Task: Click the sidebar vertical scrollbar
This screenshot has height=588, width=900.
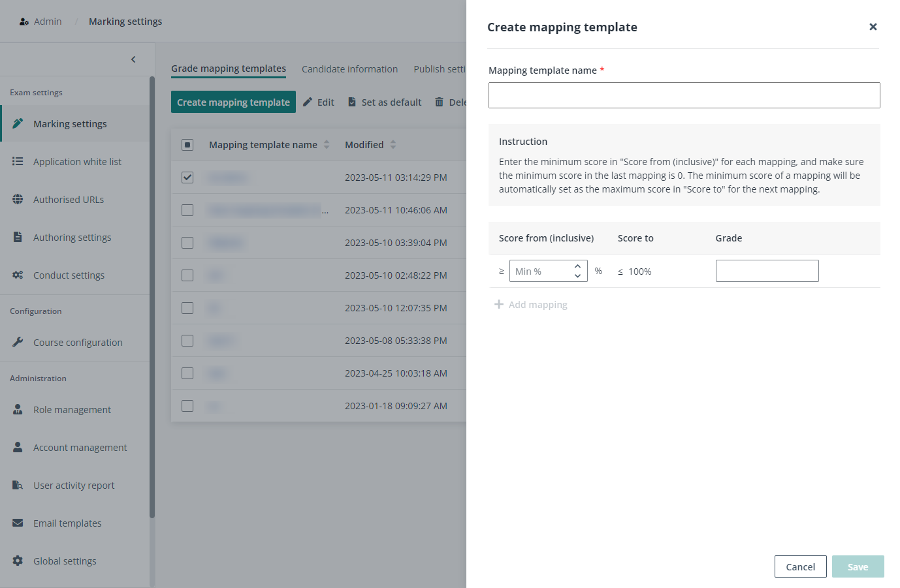Action: pyautogui.click(x=152, y=297)
